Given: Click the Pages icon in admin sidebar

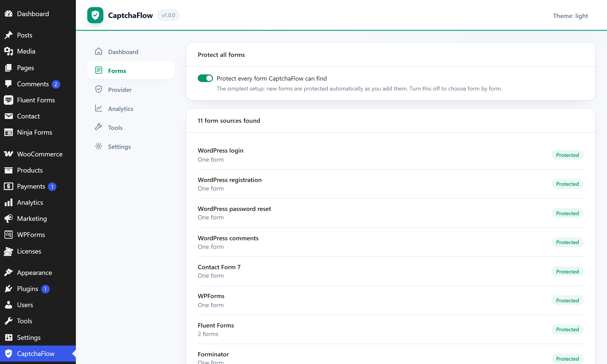Looking at the screenshot, I should tap(9, 68).
